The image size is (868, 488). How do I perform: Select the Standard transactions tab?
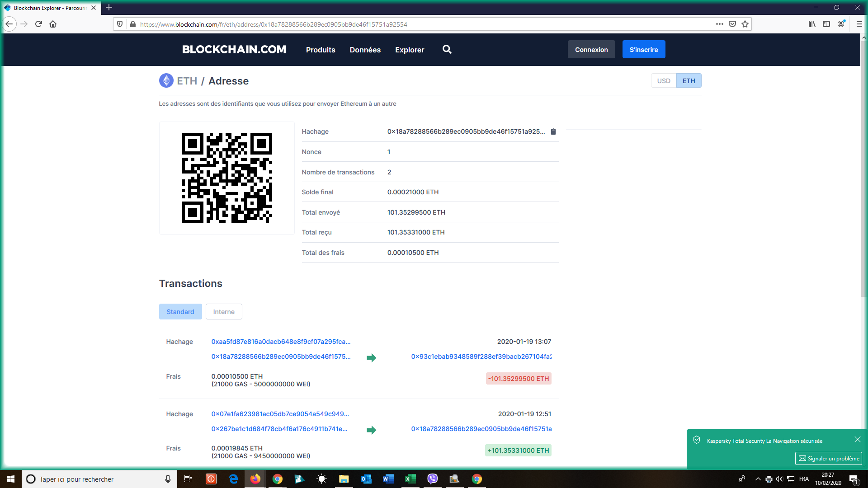(x=180, y=312)
